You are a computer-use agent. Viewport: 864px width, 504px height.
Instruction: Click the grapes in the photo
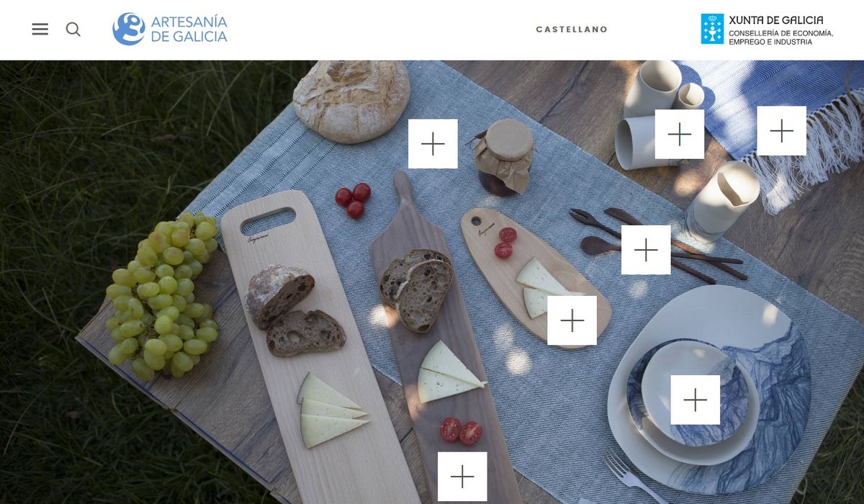(162, 295)
